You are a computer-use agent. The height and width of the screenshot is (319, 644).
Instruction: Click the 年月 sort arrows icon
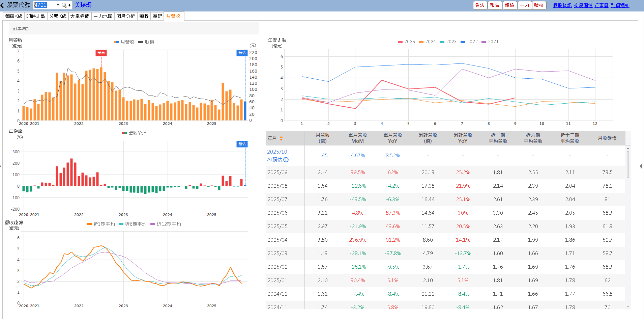click(281, 138)
